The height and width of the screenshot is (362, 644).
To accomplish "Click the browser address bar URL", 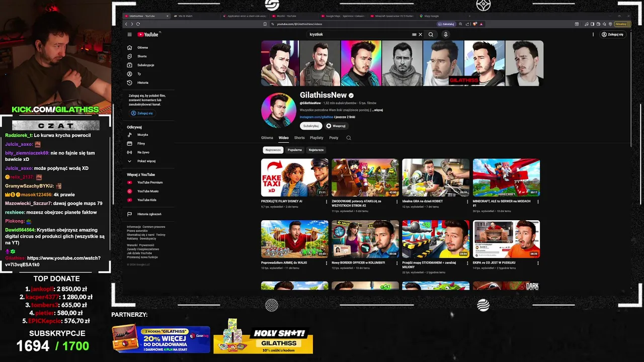I will [299, 24].
